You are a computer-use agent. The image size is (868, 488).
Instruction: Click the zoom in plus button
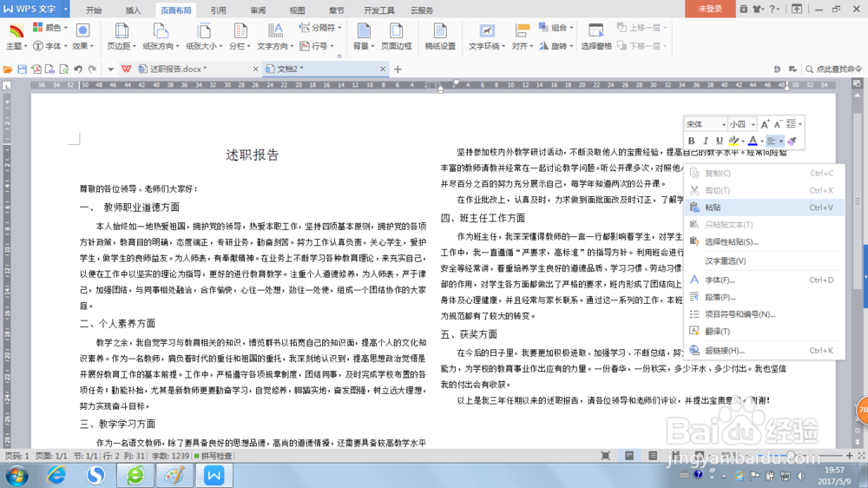(849, 455)
